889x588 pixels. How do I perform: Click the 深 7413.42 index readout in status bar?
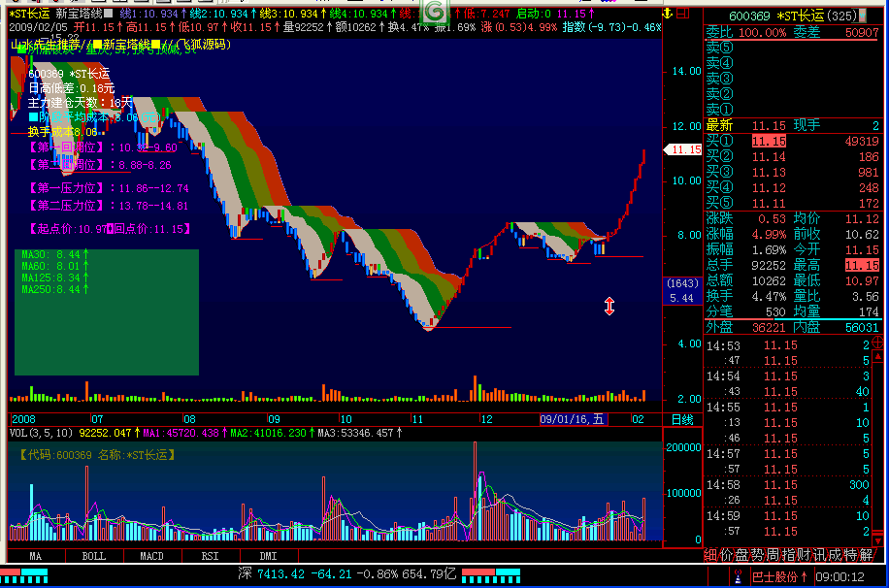click(347, 573)
